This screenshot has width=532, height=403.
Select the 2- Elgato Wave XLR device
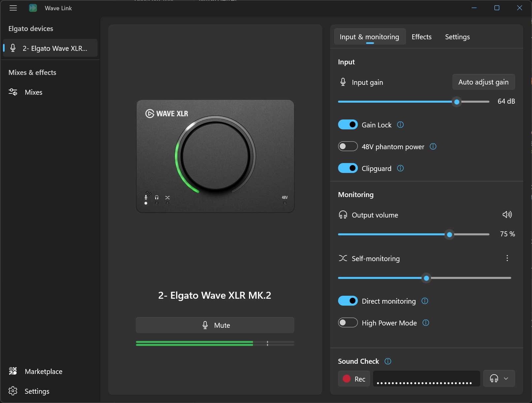[x=50, y=48]
